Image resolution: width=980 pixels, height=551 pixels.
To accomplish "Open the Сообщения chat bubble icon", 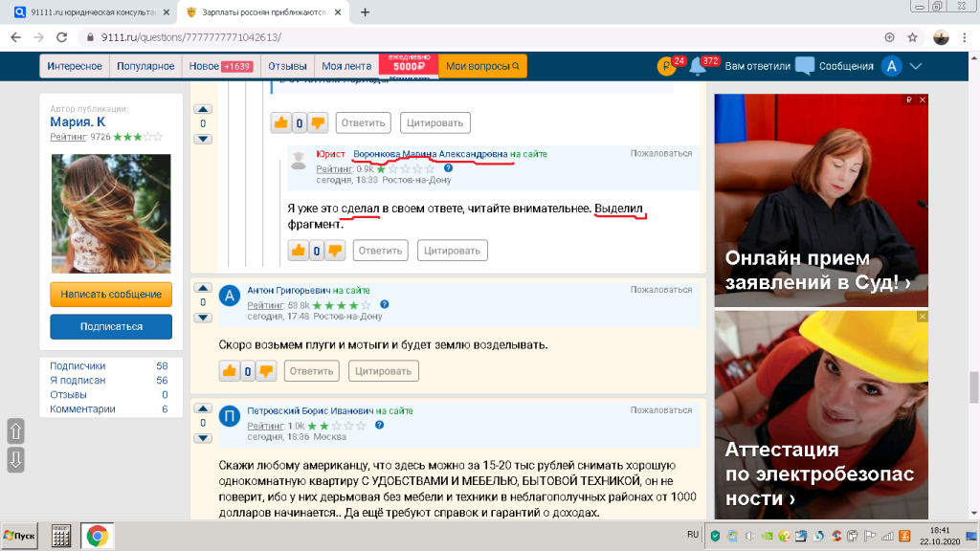I will [804, 66].
